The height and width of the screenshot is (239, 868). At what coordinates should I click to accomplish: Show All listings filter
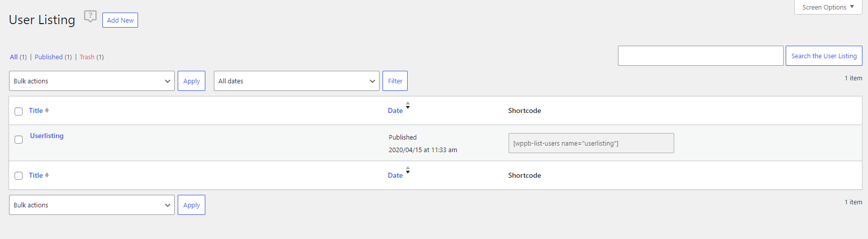pos(14,57)
